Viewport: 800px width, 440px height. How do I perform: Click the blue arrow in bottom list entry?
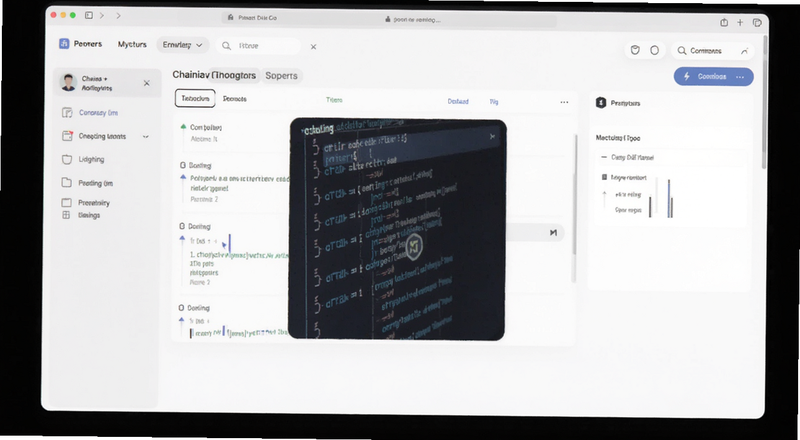pyautogui.click(x=181, y=321)
